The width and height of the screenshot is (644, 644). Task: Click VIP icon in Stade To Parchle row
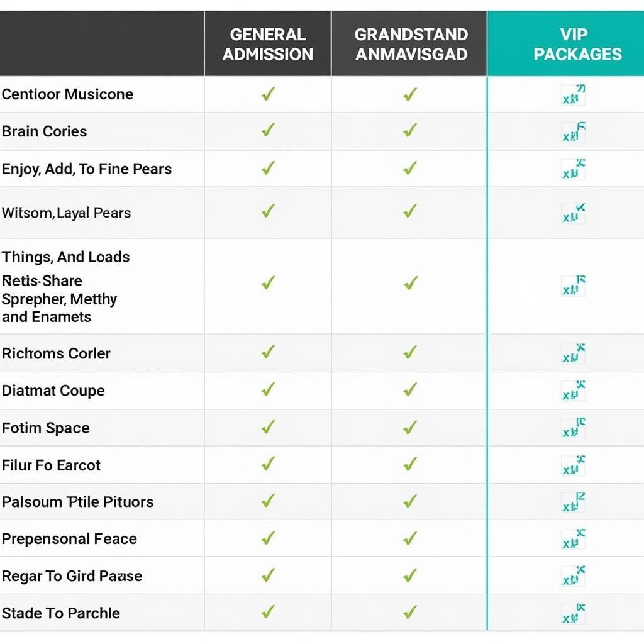(x=574, y=614)
